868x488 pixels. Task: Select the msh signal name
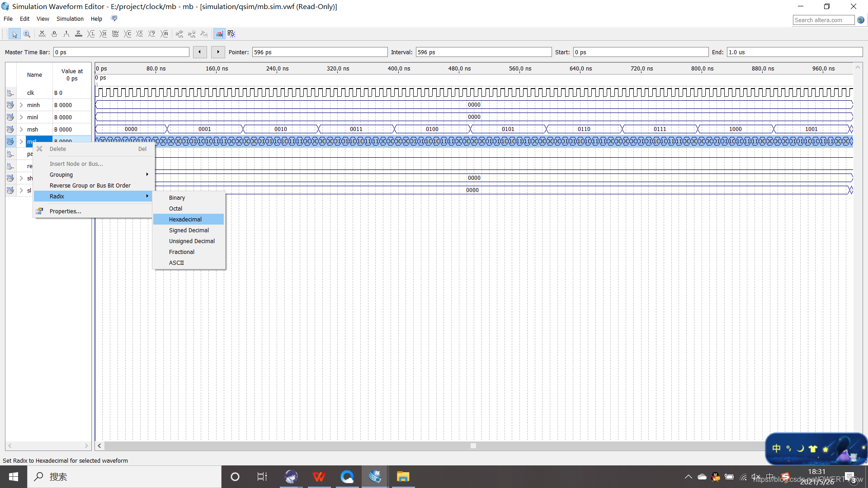[33, 129]
